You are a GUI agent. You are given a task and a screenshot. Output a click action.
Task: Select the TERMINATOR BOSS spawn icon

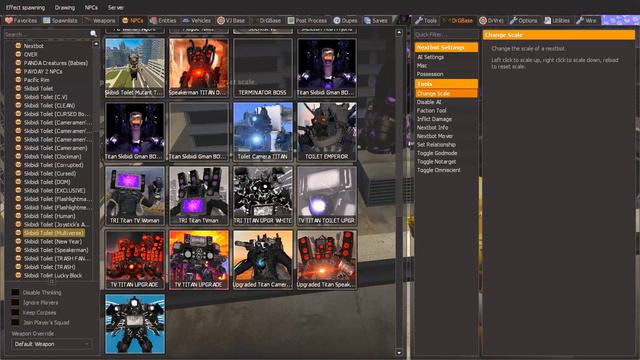point(263,68)
